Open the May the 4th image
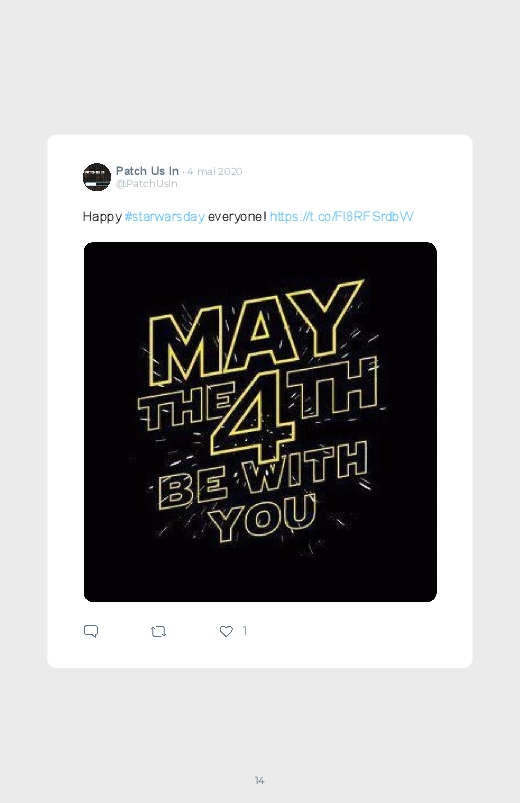The width and height of the screenshot is (520, 803). coord(260,422)
